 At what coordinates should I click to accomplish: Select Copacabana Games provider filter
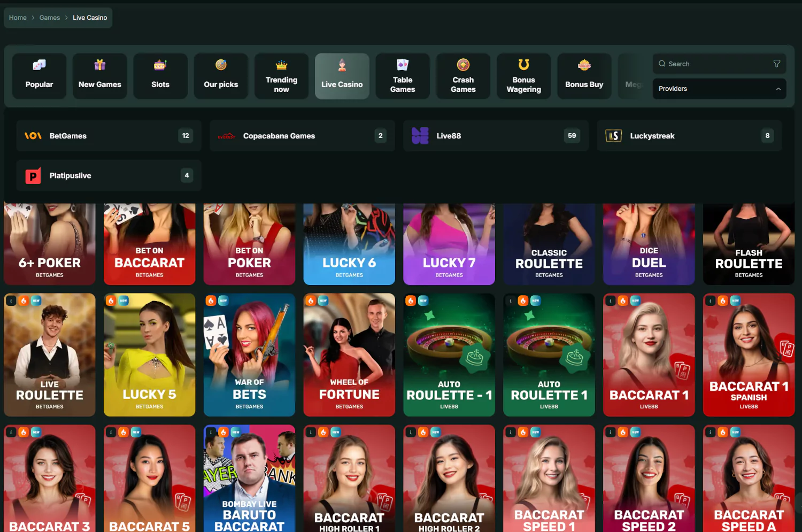pyautogui.click(x=302, y=136)
